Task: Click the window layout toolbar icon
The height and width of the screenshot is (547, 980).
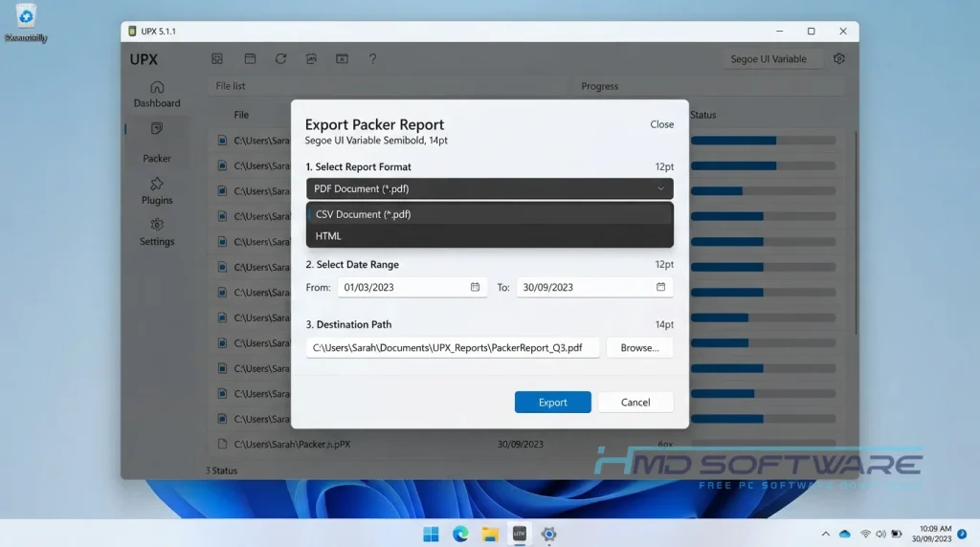Action: tap(250, 58)
